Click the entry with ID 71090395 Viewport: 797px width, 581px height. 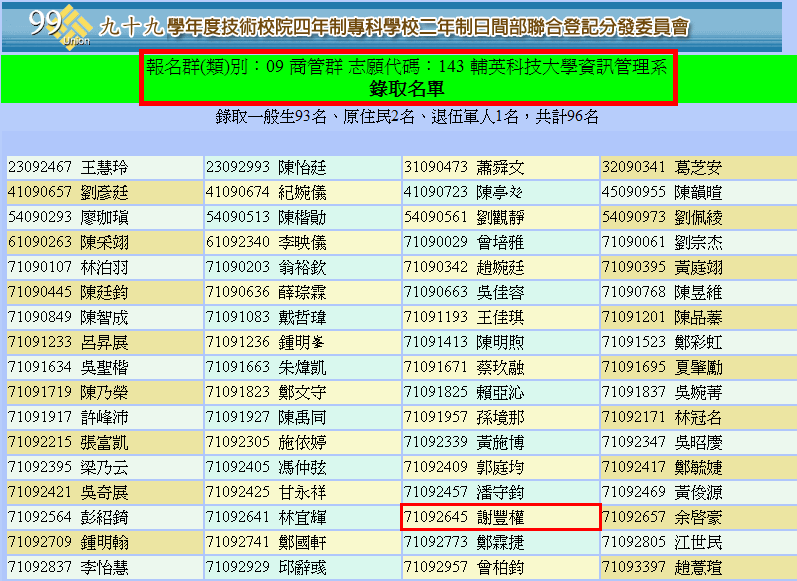699,267
